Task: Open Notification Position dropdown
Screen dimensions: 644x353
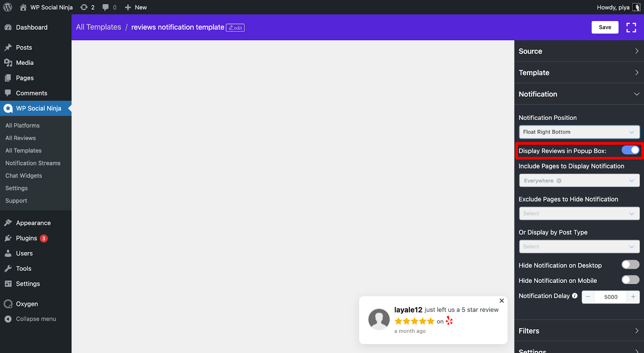Action: click(x=579, y=132)
